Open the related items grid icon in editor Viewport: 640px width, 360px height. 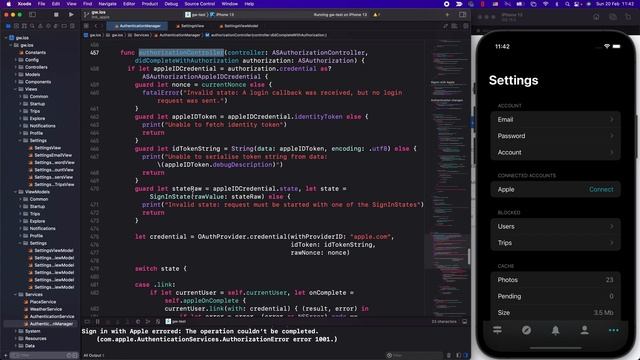pos(87,26)
